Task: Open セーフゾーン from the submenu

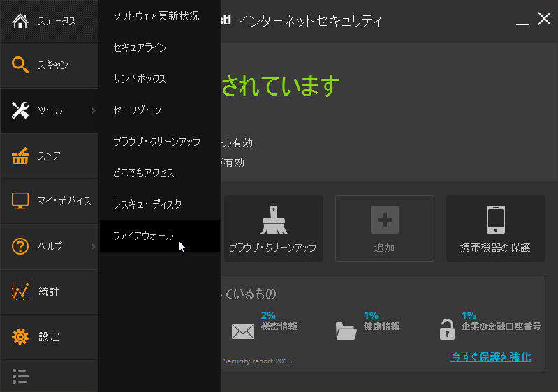Action: coord(137,110)
